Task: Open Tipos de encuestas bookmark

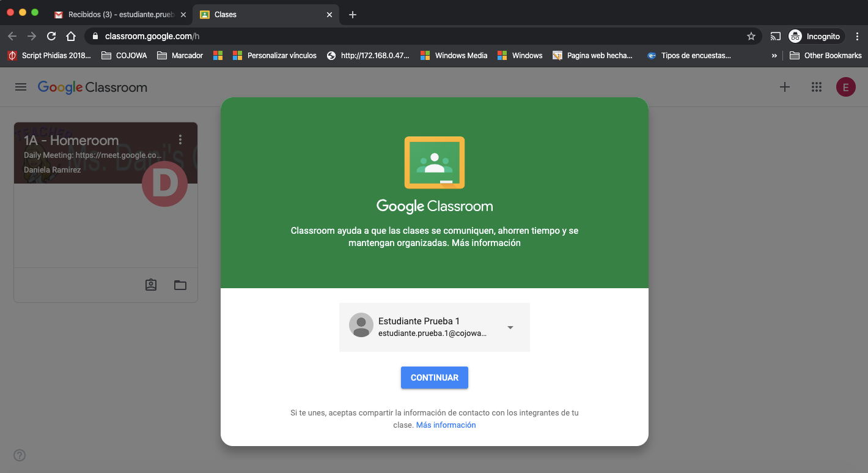Action: [x=688, y=55]
